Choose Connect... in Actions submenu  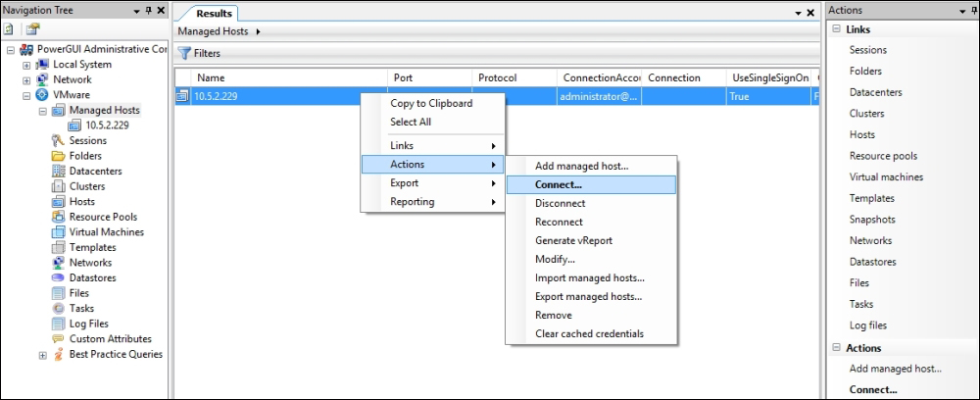pyautogui.click(x=591, y=184)
